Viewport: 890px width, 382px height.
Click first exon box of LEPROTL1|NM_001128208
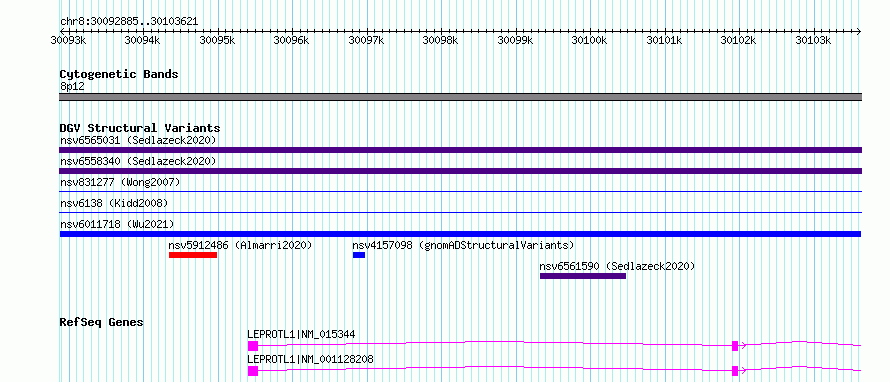[x=253, y=371]
